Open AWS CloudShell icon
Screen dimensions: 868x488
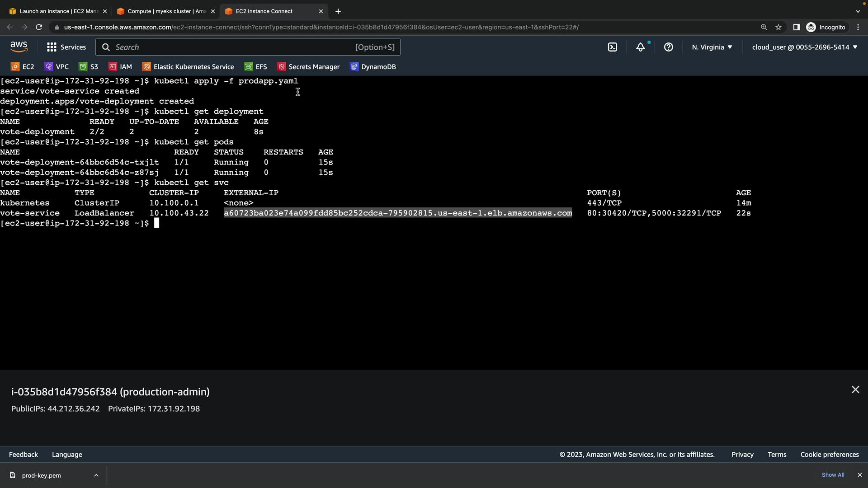point(612,47)
